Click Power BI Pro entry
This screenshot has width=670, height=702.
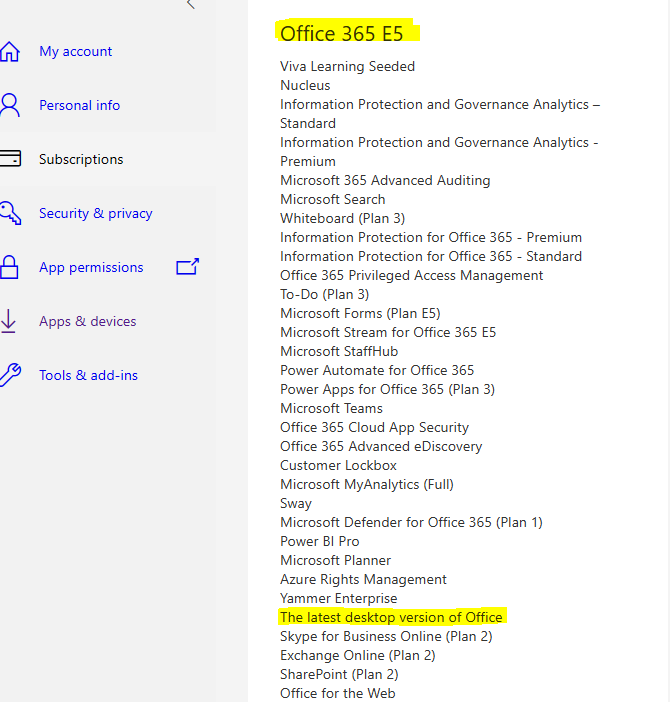(x=320, y=541)
